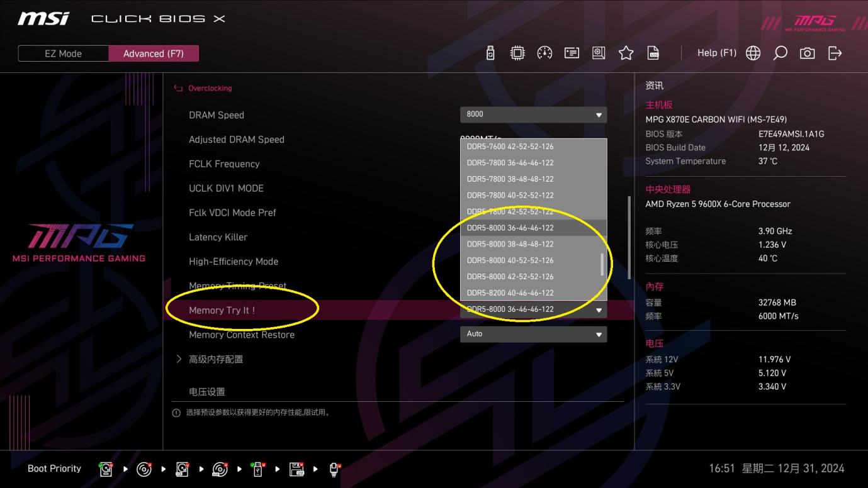Open the DRAM Speed 8000 dropdown

point(533,114)
